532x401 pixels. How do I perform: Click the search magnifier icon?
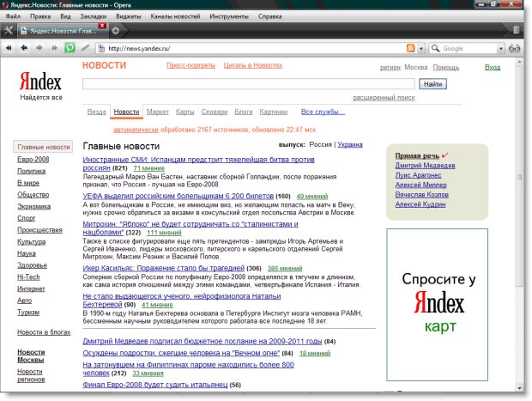[435, 48]
